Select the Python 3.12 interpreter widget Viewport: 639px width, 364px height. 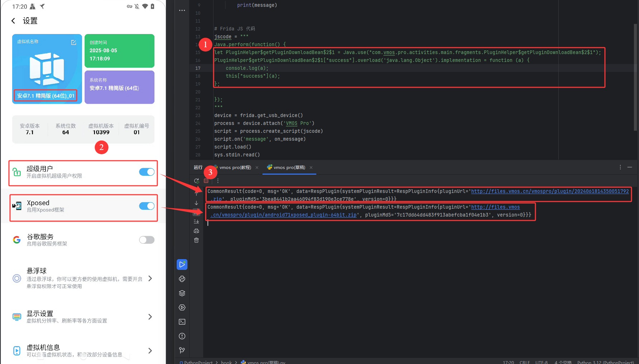[x=606, y=362]
